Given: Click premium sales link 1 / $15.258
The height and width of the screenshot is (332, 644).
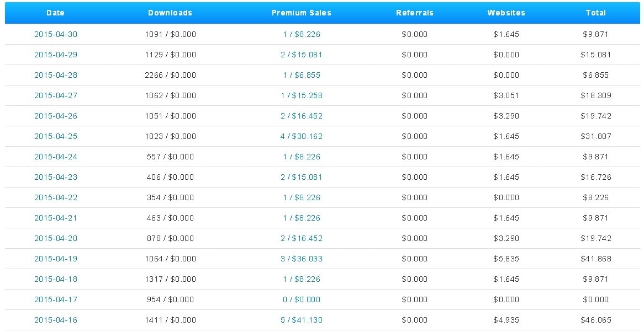Looking at the screenshot, I should [x=301, y=95].
